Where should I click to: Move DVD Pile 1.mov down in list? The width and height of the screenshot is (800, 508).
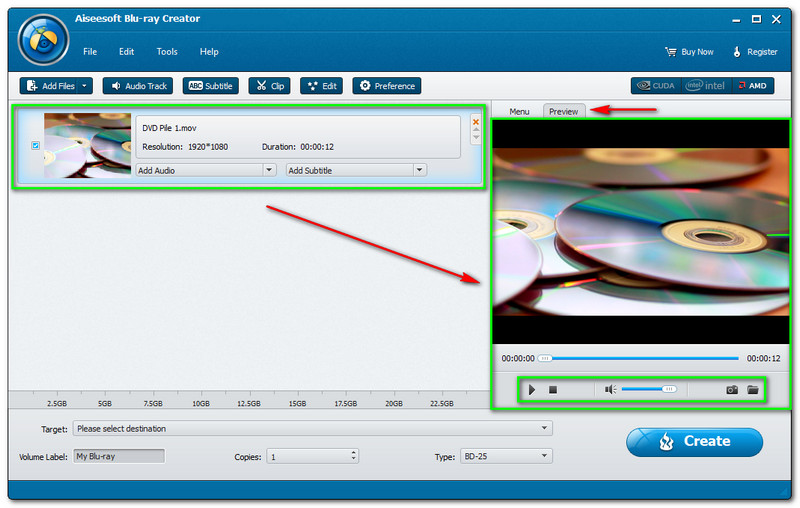click(476, 137)
